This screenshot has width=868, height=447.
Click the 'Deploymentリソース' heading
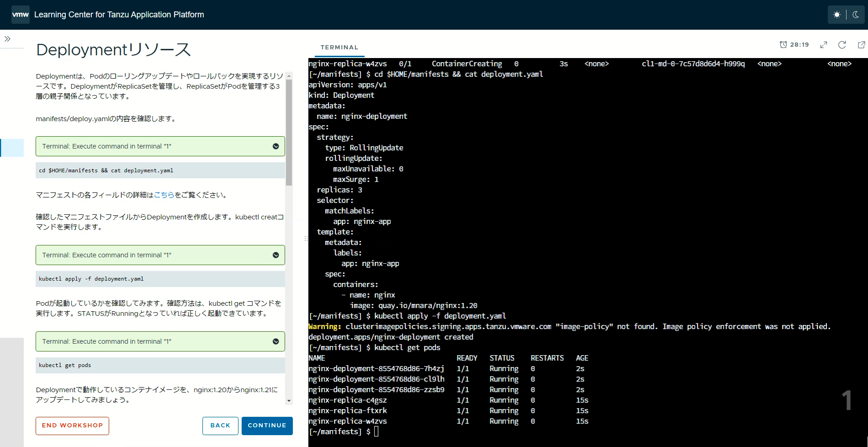[x=113, y=49]
